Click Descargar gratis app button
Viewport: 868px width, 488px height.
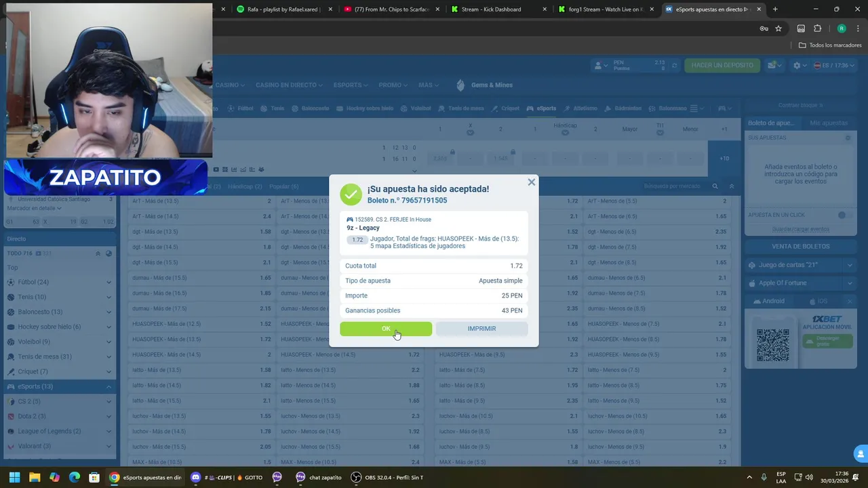827,341
